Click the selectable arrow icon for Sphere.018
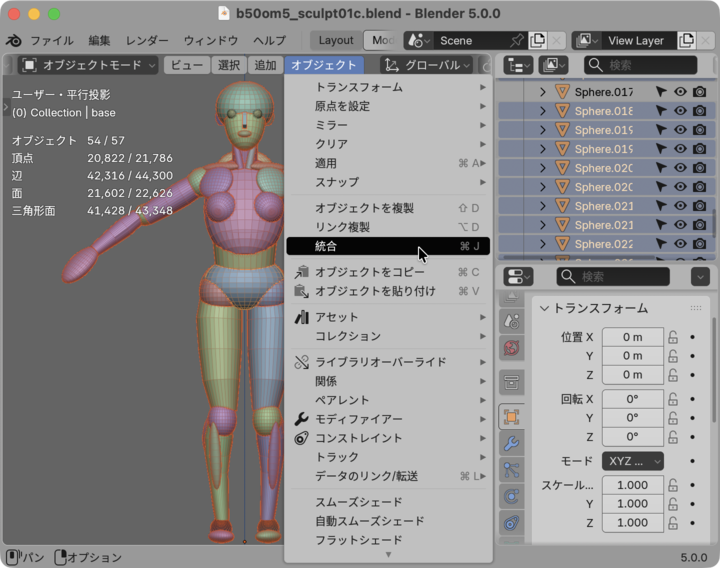720x568 pixels. pos(661,111)
